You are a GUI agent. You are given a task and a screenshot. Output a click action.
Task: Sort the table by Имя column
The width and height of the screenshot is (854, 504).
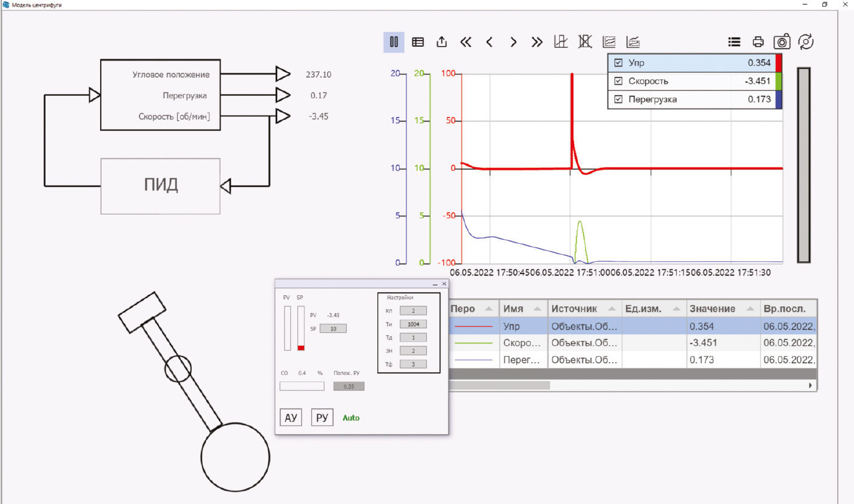click(523, 309)
